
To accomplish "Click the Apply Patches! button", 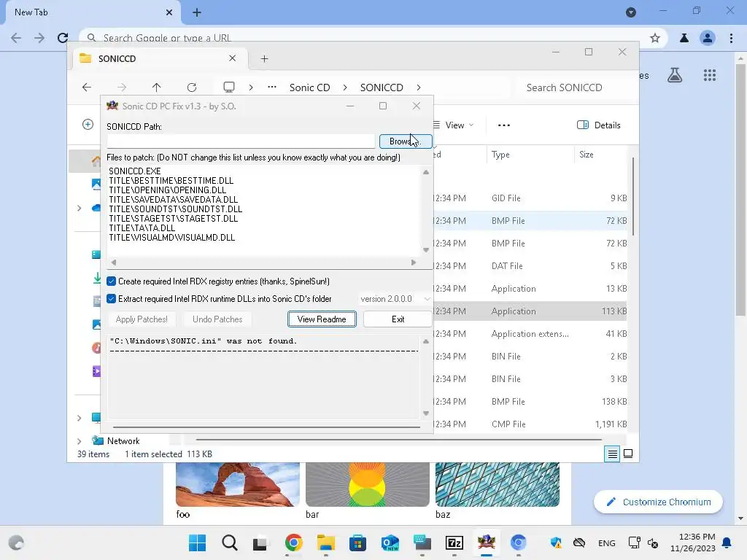I will tap(142, 319).
